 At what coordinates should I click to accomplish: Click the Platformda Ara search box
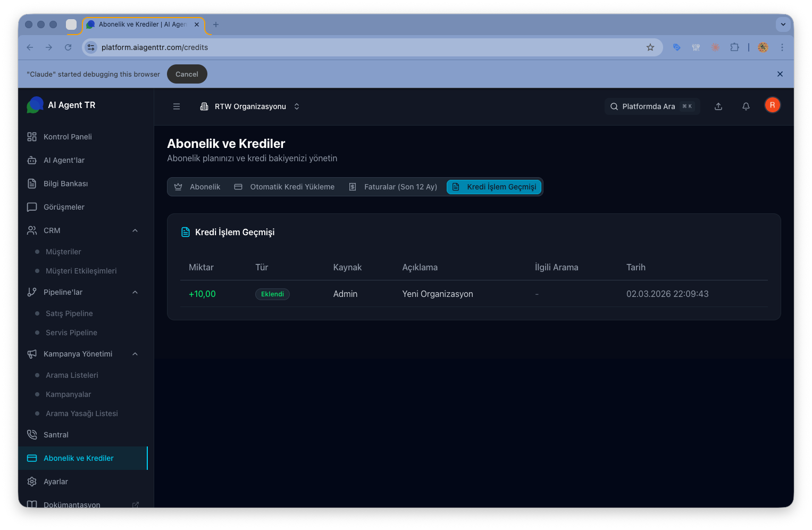[x=652, y=106]
